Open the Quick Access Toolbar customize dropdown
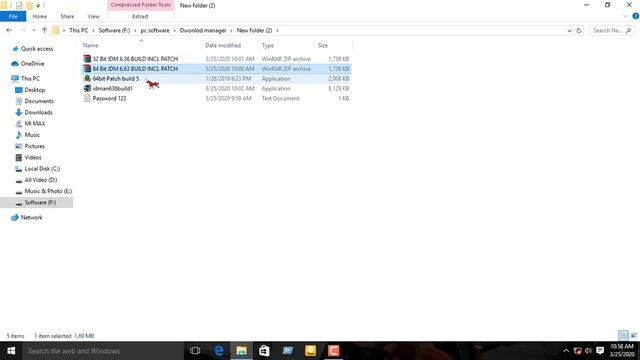This screenshot has height=360, width=640. click(38, 6)
